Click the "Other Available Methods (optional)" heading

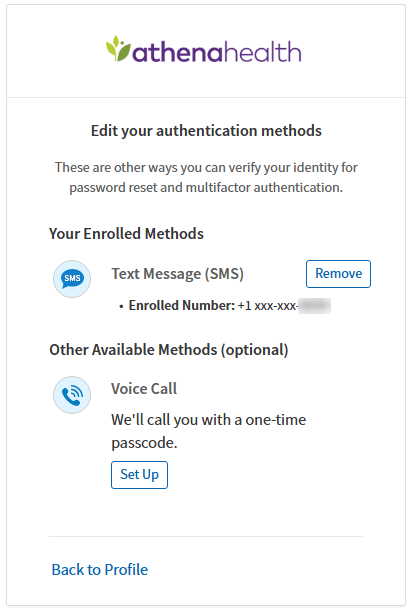coord(169,350)
